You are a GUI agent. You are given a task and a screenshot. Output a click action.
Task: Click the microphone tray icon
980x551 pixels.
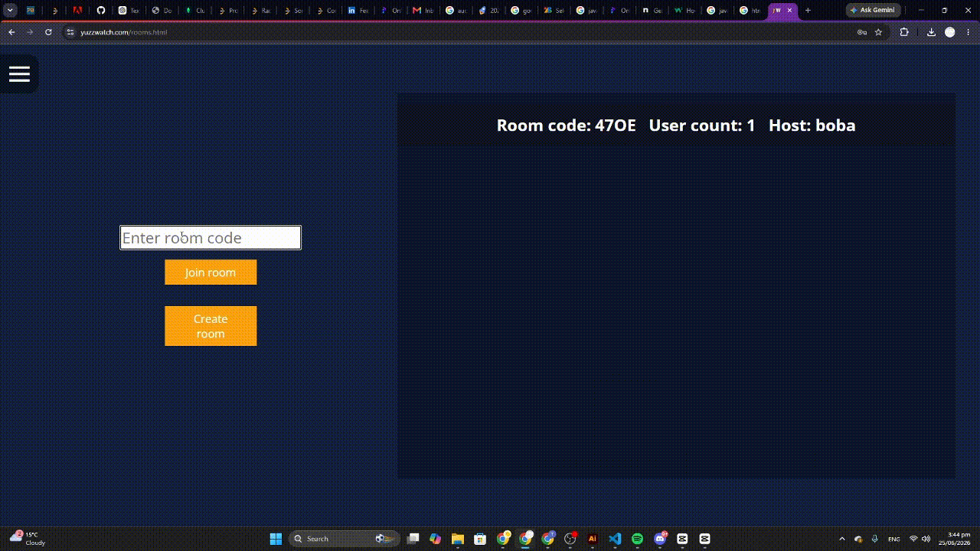tap(874, 539)
